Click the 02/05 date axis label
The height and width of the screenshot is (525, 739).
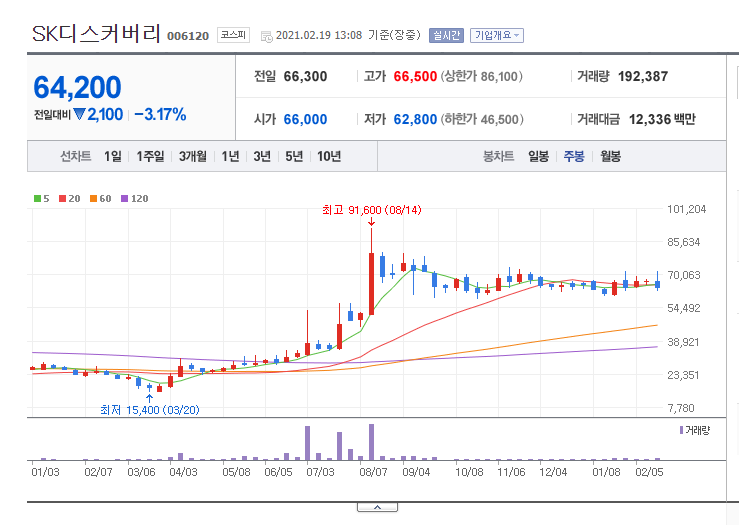click(x=649, y=472)
